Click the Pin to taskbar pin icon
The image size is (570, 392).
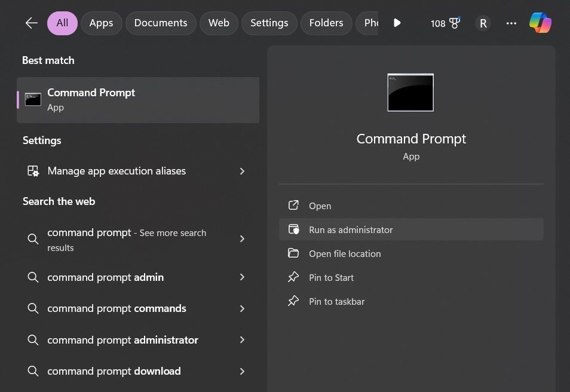[x=293, y=301]
